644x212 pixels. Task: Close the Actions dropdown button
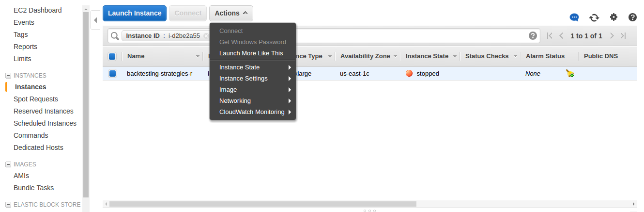pos(231,13)
